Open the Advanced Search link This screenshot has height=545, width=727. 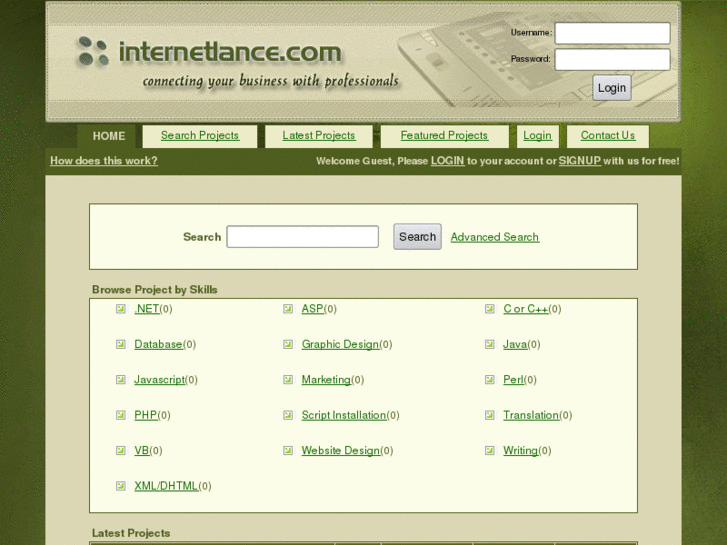tap(495, 237)
